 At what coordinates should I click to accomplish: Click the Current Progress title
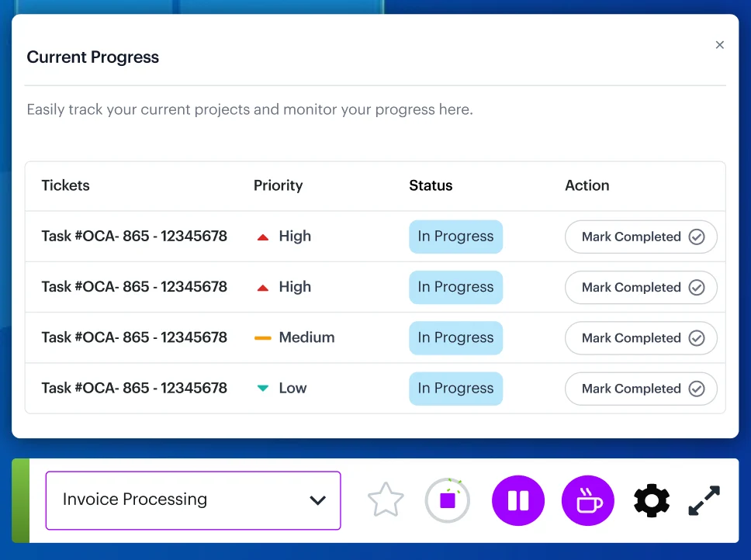point(93,57)
